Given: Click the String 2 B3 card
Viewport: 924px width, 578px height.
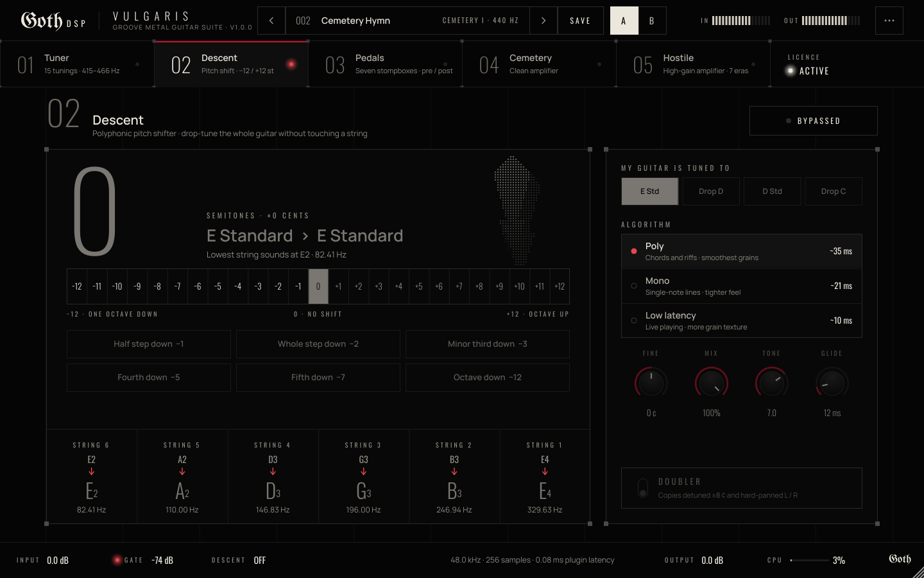Looking at the screenshot, I should pyautogui.click(x=454, y=477).
